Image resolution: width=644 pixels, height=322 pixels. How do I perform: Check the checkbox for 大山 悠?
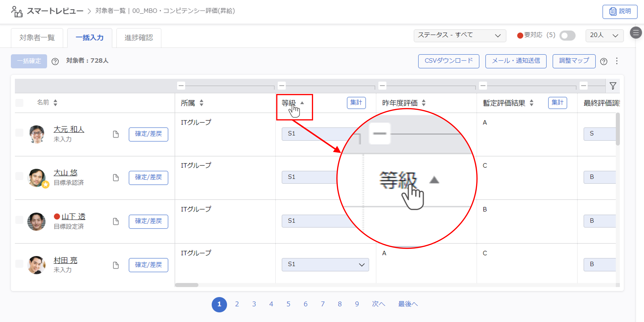click(19, 176)
